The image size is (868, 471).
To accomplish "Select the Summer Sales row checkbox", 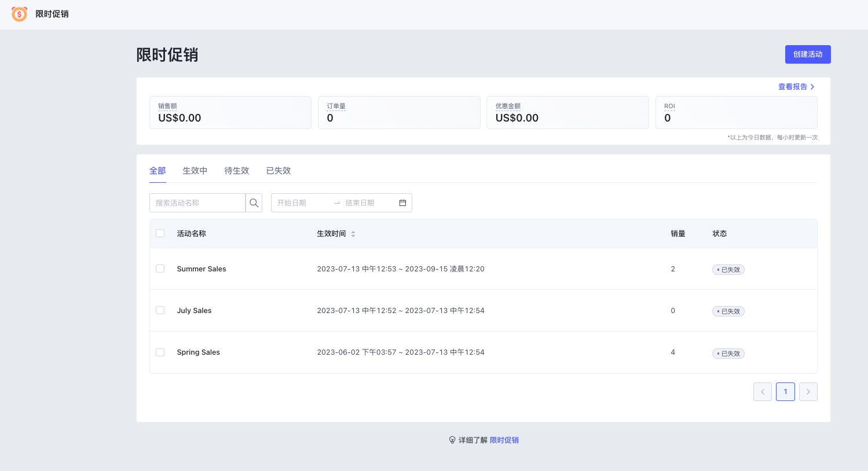I will [x=160, y=268].
